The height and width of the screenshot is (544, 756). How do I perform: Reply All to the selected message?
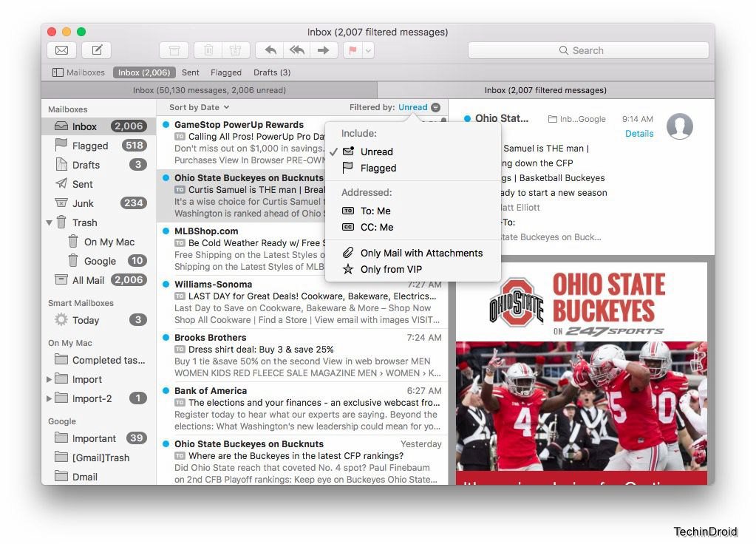[297, 50]
